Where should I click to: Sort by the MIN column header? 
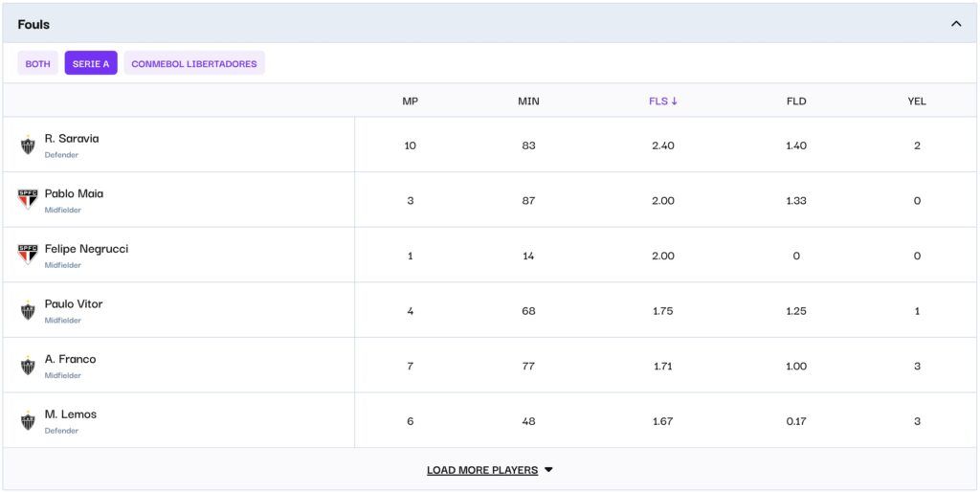528,101
